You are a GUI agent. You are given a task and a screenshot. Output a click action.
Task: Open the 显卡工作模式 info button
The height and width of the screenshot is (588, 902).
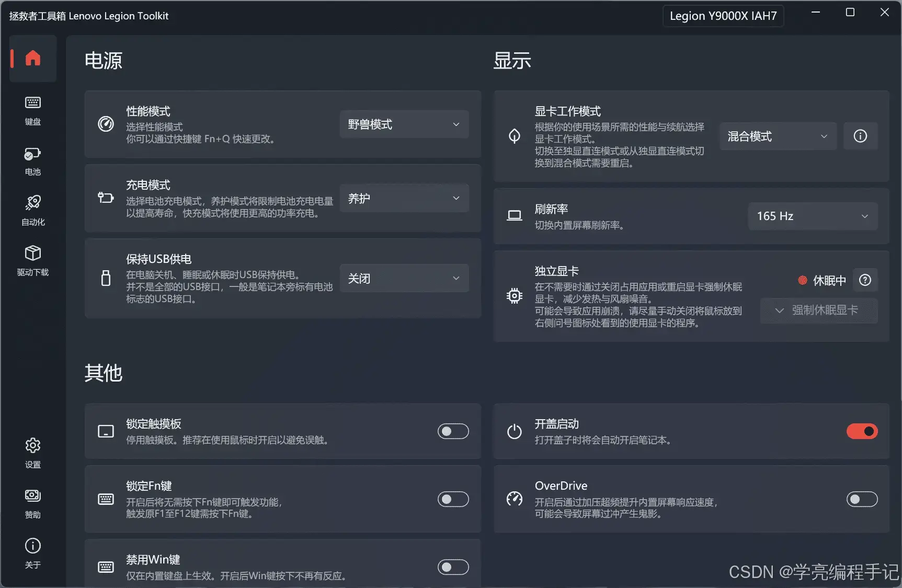(860, 136)
